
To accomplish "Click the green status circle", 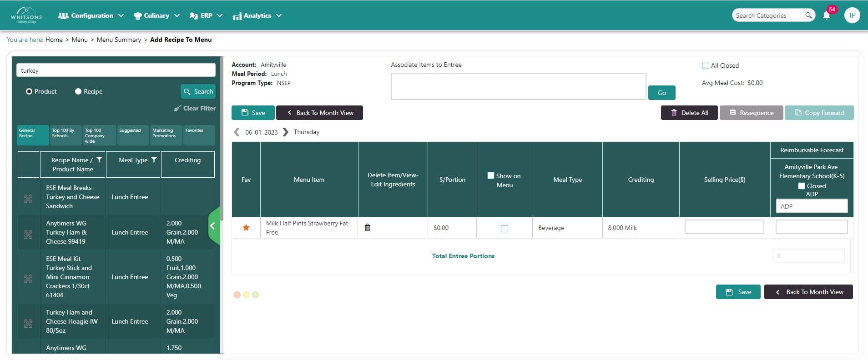I will [x=256, y=295].
